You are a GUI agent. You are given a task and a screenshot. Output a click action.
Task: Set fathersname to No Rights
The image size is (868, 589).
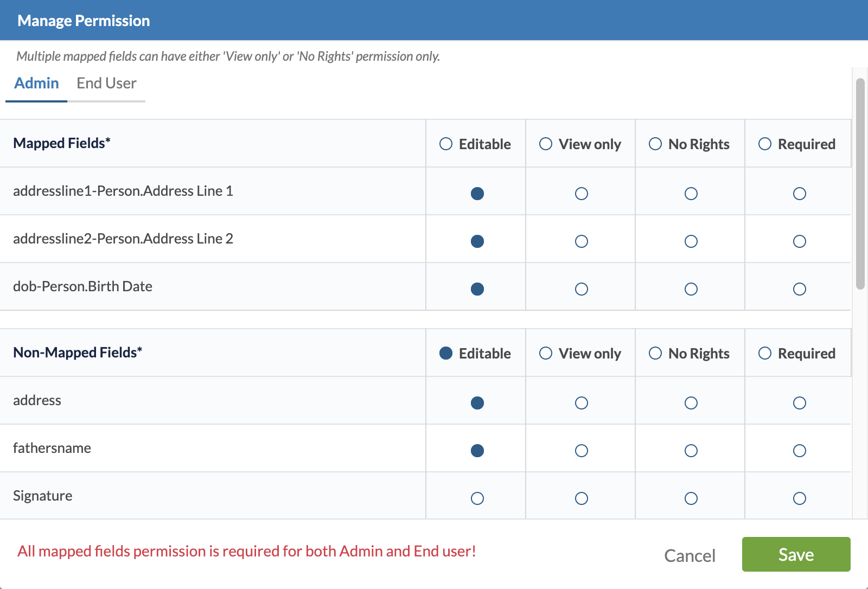tap(691, 451)
